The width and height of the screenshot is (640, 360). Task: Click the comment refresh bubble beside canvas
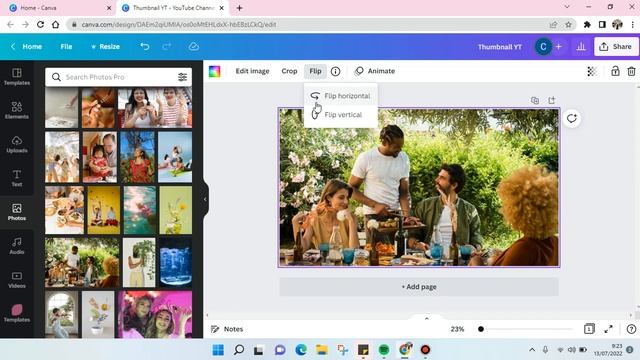[571, 119]
